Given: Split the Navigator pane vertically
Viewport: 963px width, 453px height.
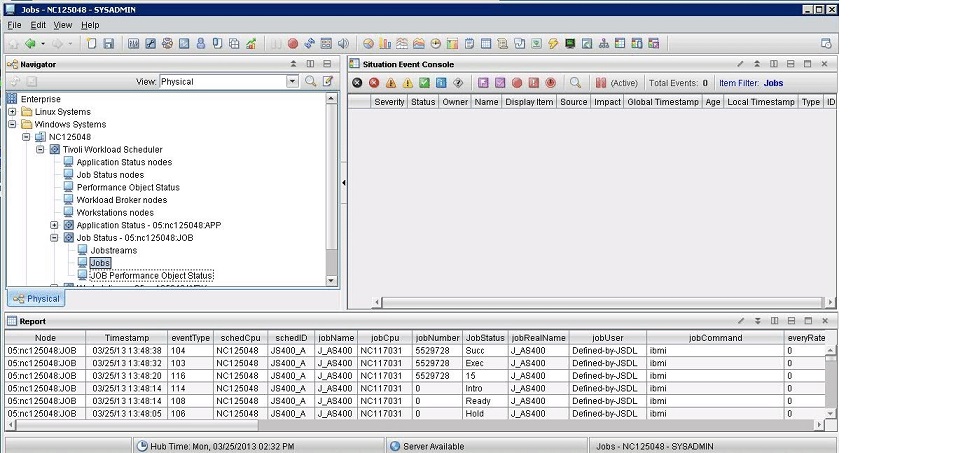Looking at the screenshot, I should point(310,64).
